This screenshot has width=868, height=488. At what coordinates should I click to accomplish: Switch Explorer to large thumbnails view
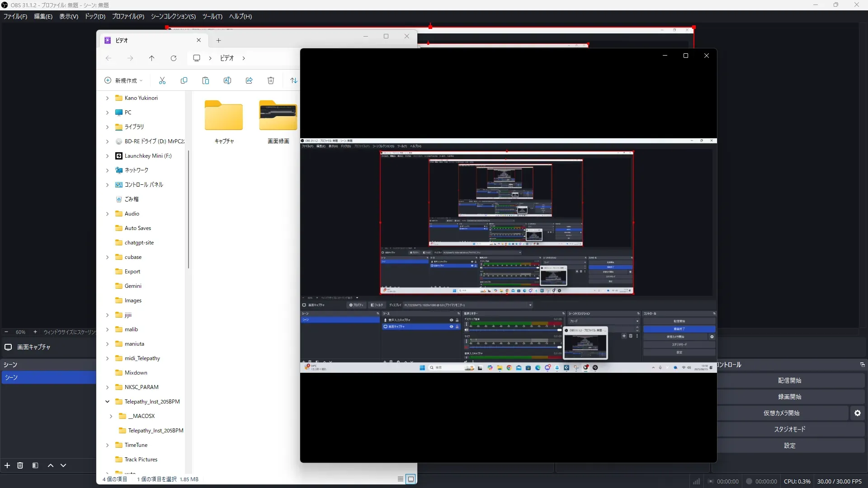pyautogui.click(x=410, y=479)
